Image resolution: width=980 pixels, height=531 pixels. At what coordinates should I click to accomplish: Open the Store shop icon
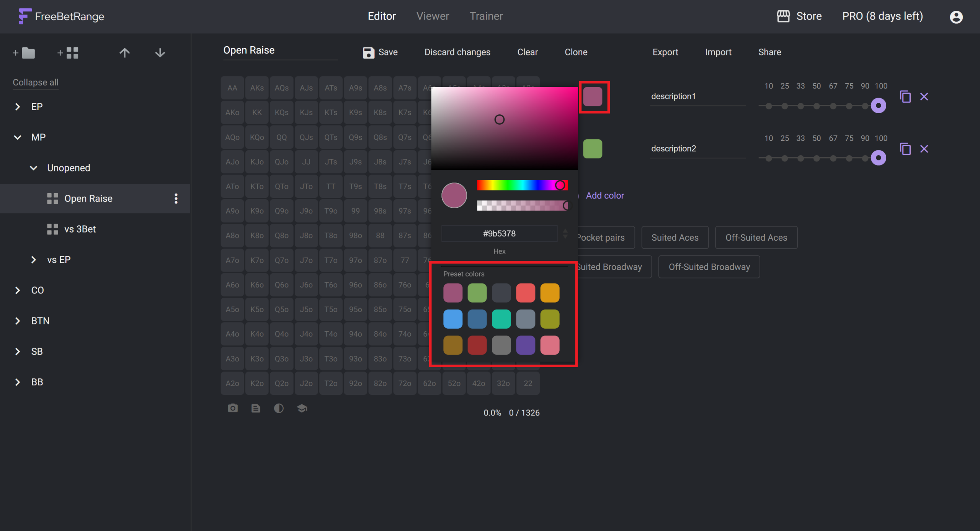[783, 16]
